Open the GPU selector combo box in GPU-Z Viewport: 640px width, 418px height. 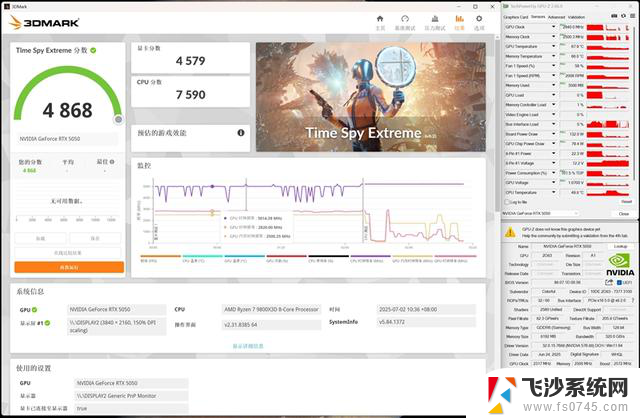pyautogui.click(x=541, y=213)
